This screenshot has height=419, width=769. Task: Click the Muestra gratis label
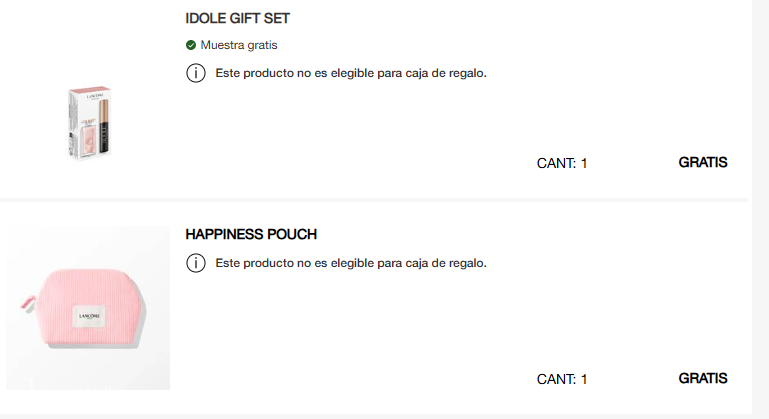tap(239, 45)
